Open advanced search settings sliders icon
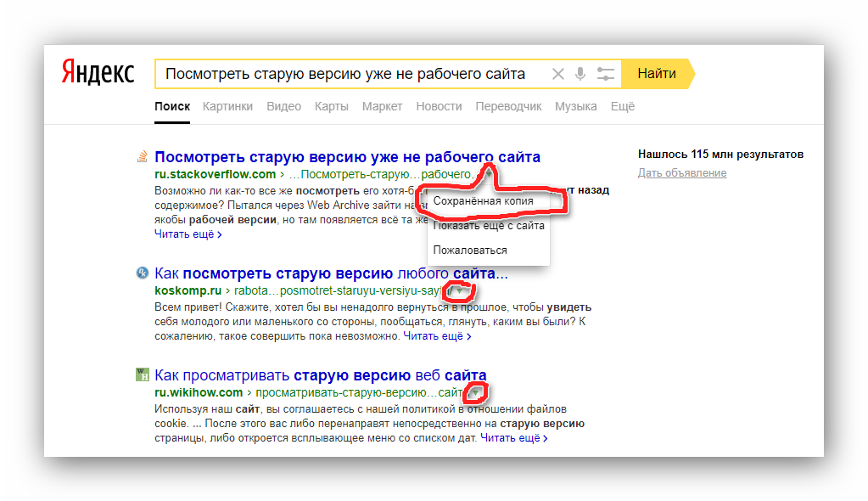868x501 pixels. pyautogui.click(x=606, y=74)
